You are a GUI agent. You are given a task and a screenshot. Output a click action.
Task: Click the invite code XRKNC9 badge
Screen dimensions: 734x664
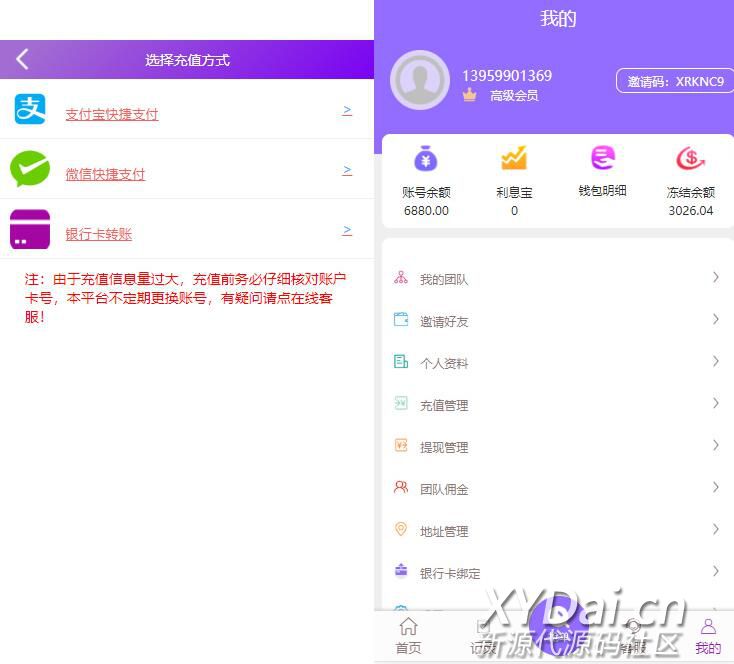click(675, 81)
